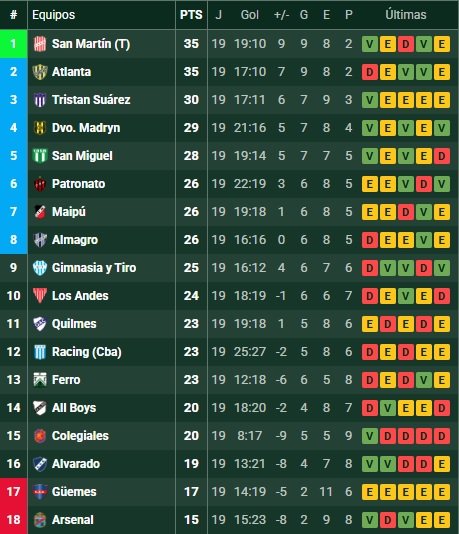The image size is (459, 534).
Task: Click the San Miguel green crest
Action: coord(40,156)
